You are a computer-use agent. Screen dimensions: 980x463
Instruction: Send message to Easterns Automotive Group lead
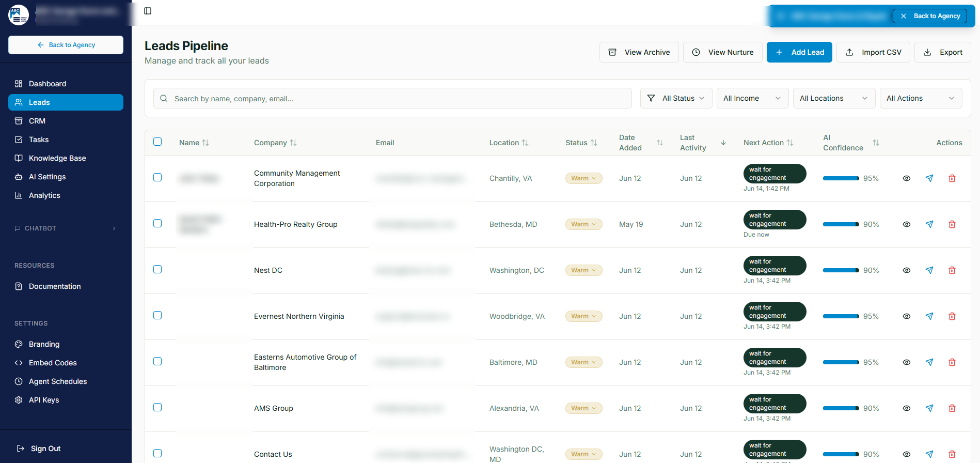(x=929, y=362)
